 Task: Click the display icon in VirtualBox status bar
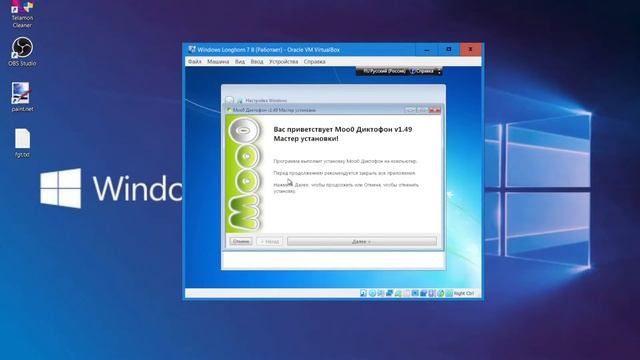415,293
